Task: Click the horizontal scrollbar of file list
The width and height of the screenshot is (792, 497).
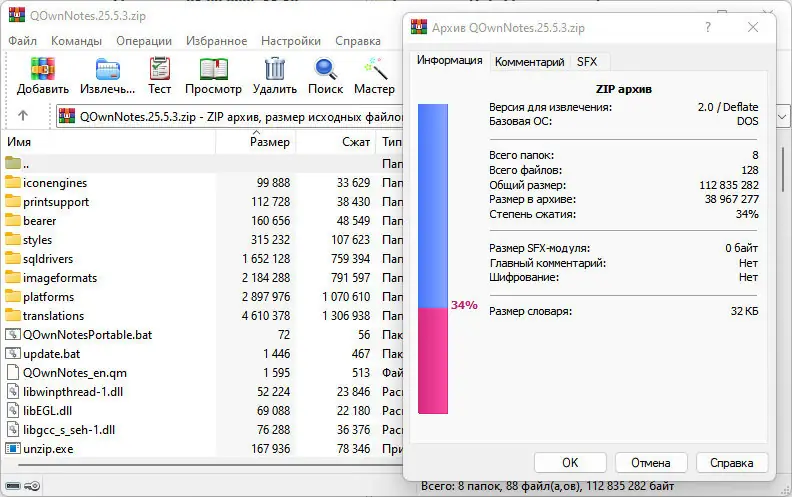Action: coord(210,465)
